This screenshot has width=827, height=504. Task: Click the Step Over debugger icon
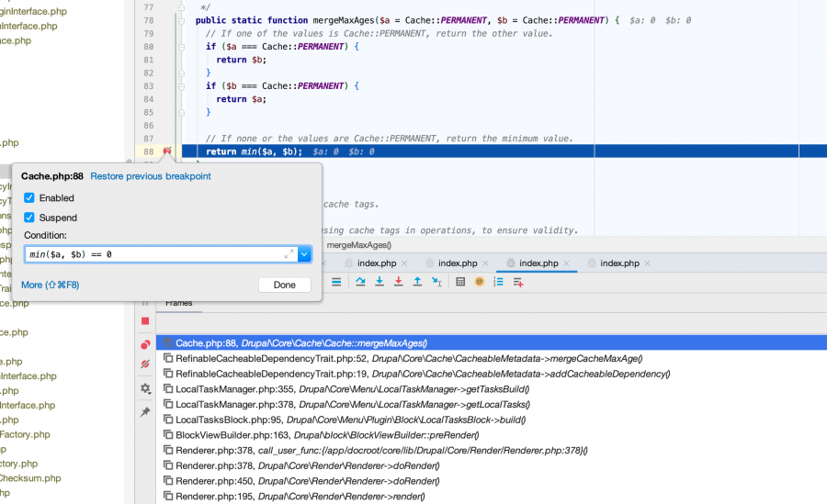tap(360, 282)
